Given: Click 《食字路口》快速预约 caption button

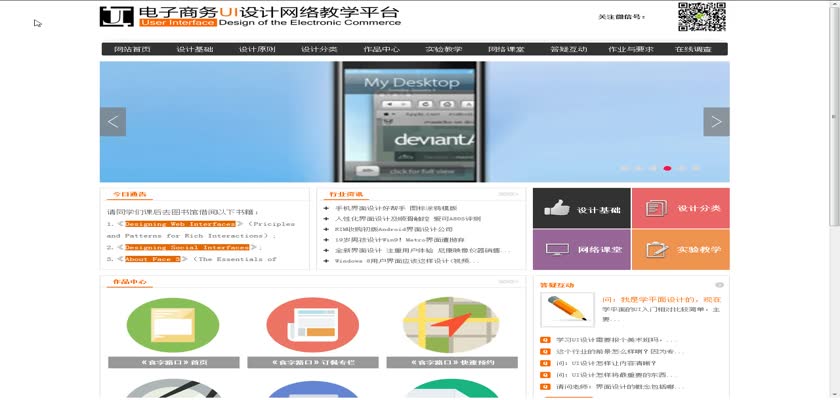Looking at the screenshot, I should tap(452, 363).
